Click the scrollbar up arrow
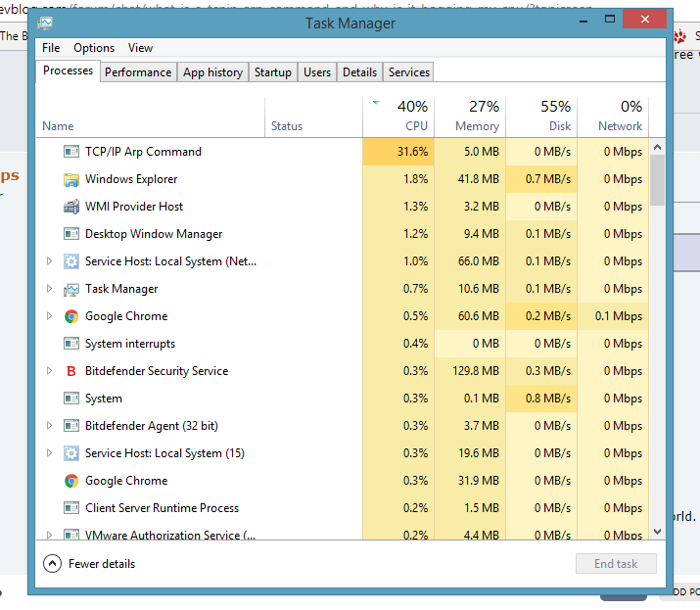 (x=657, y=147)
